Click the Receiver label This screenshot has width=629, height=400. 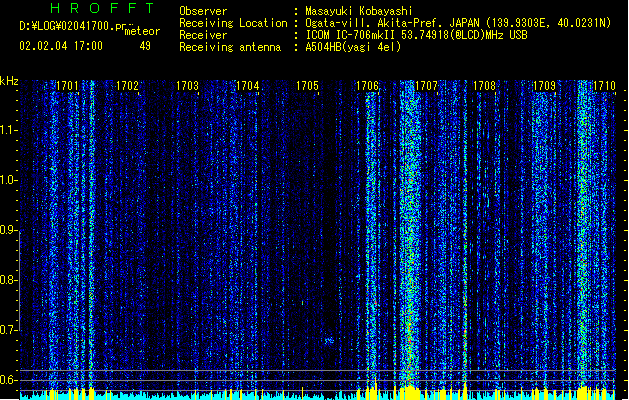[x=203, y=35]
